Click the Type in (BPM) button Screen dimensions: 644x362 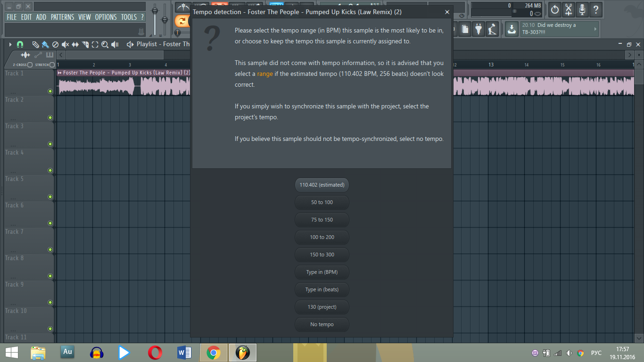[x=322, y=272]
